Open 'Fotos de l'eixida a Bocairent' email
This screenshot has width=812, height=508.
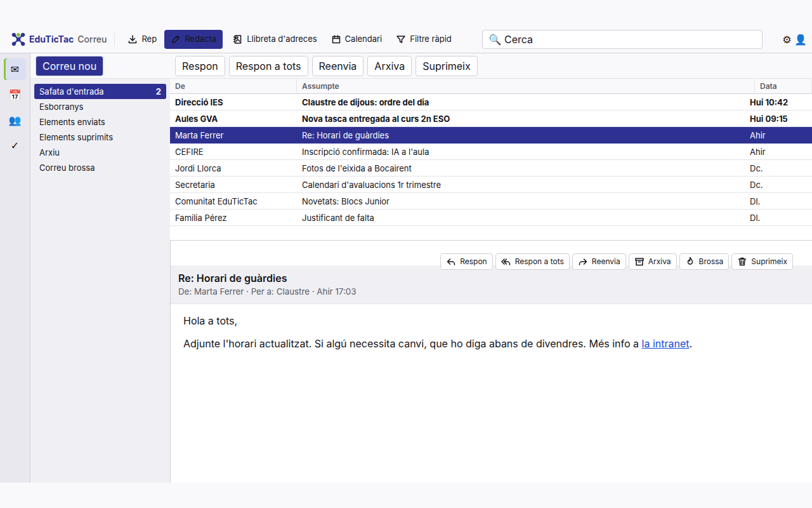(491, 168)
